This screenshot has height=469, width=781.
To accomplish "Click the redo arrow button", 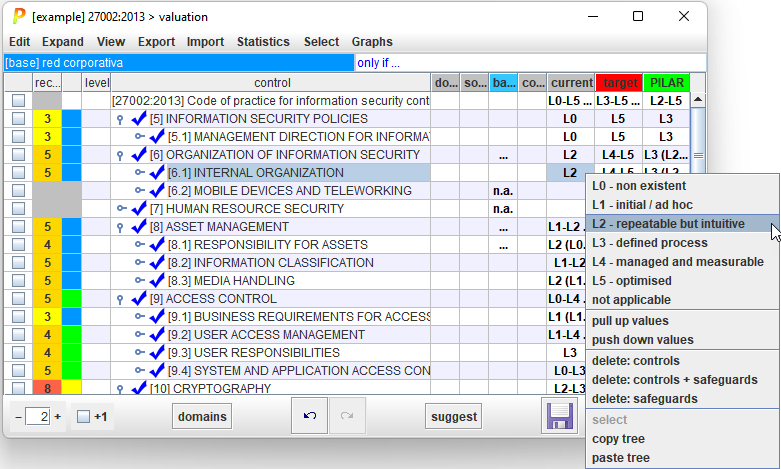I will [x=347, y=416].
